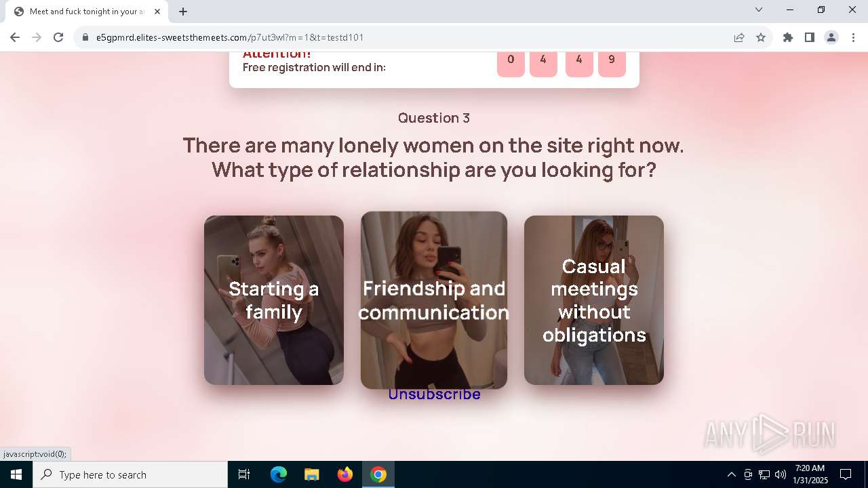Expand the tab search chevron
The height and width of the screenshot is (488, 868).
[759, 9]
